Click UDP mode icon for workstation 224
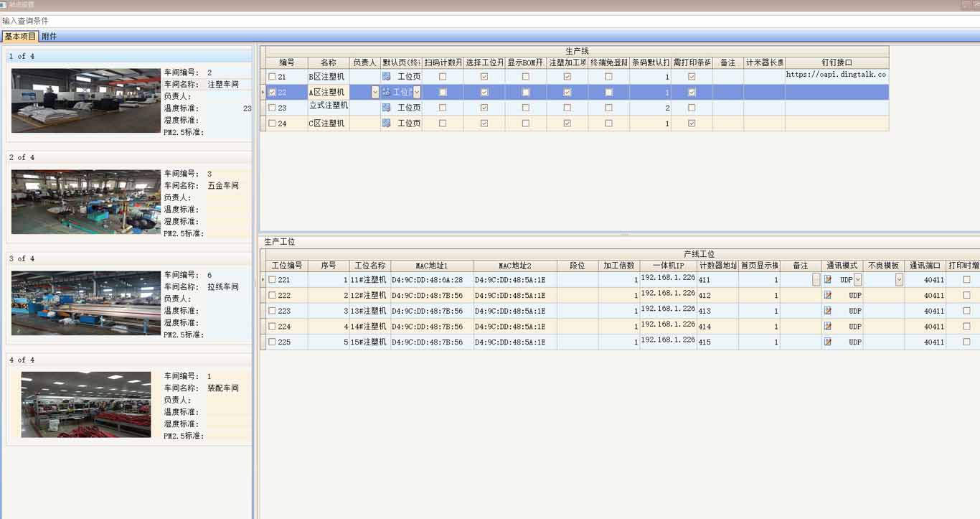 (828, 327)
